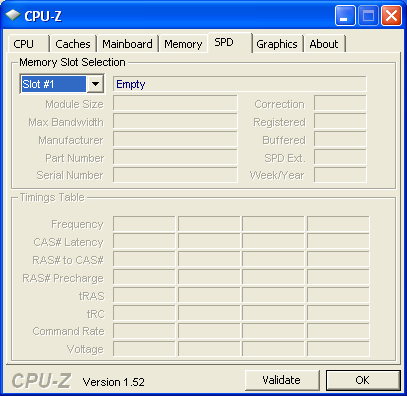Click the SPD Ext. field
407x396 pixels.
pyautogui.click(x=340, y=157)
